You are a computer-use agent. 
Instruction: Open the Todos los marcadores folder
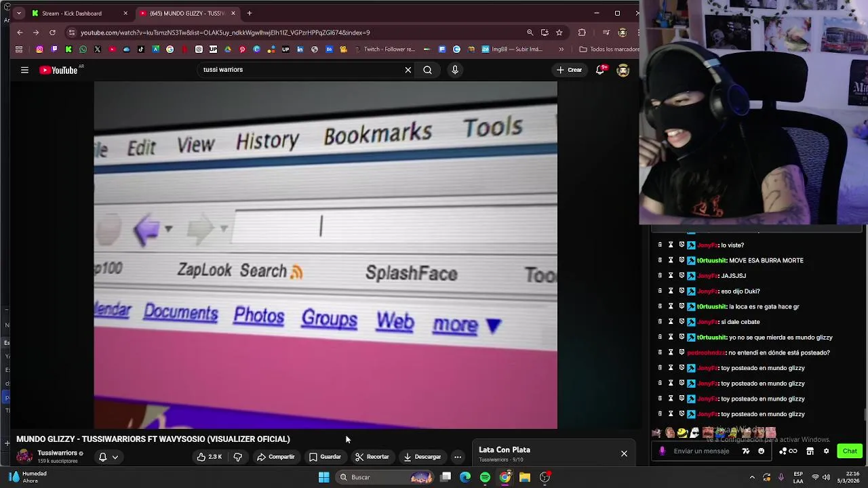pyautogui.click(x=609, y=49)
